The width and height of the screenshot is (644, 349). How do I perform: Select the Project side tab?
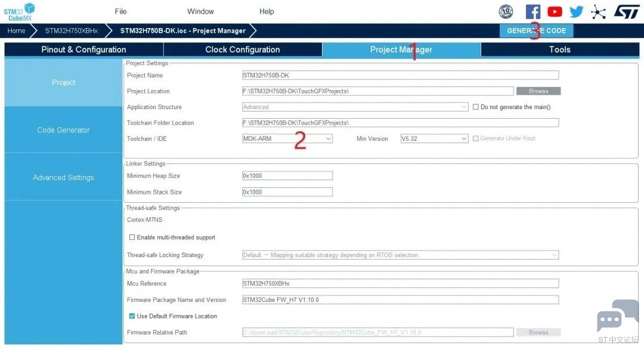[x=63, y=82]
